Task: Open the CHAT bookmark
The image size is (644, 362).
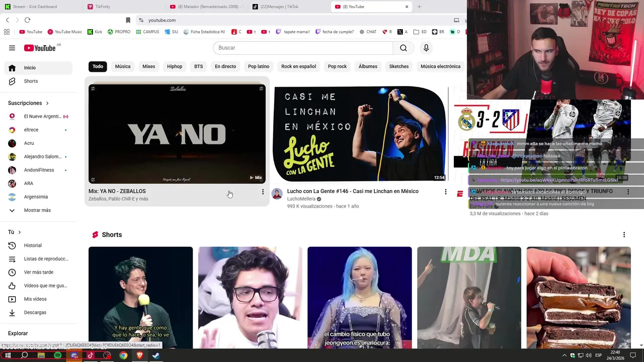Action: [x=368, y=32]
